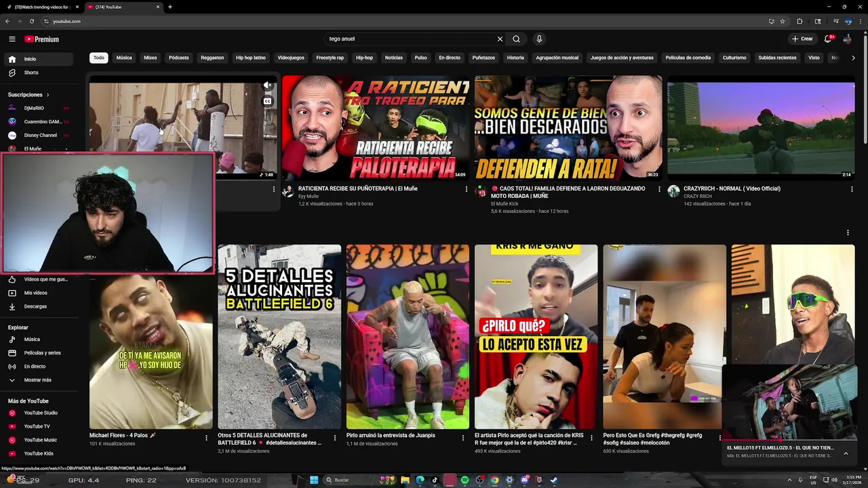
Task: Switch to the Watch trending videos browser tab
Action: 41,7
